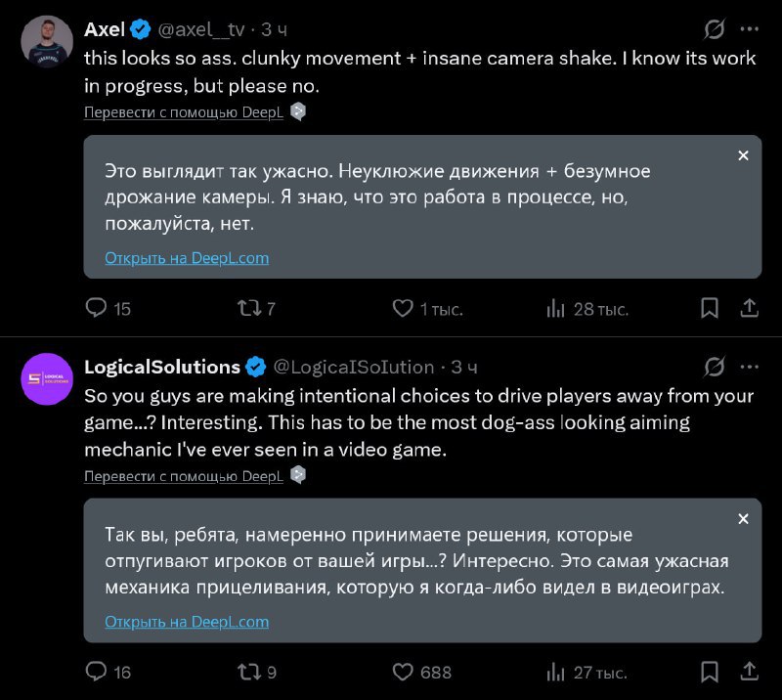Share LogicalSolutions' tweet
This screenshot has width=782, height=700.
749,672
